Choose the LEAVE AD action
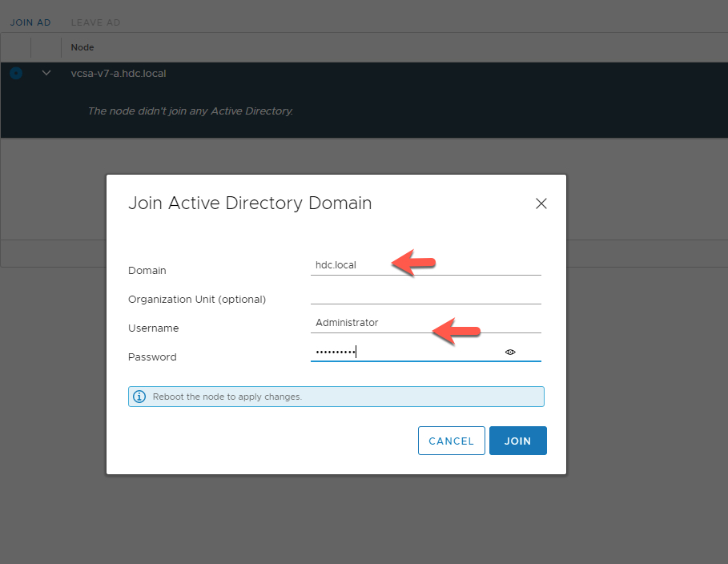Image resolution: width=728 pixels, height=564 pixels. 95,22
